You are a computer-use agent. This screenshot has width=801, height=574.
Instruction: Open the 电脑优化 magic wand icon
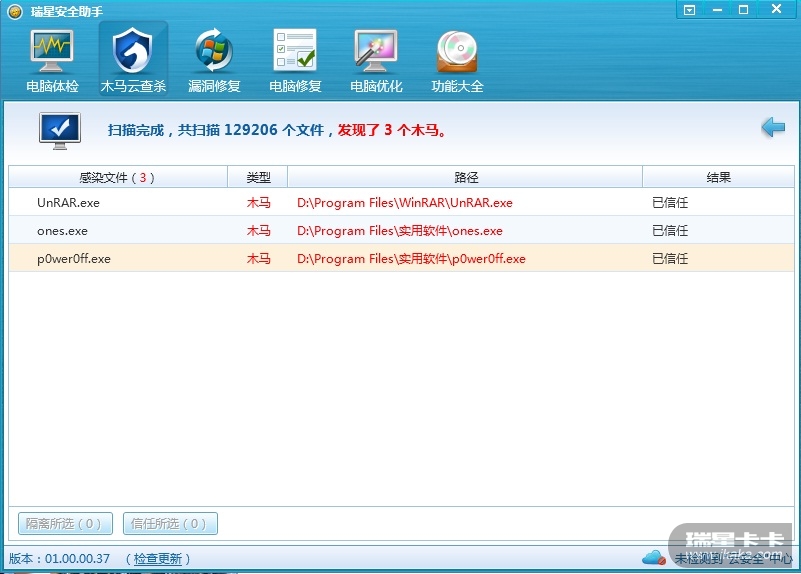pos(376,52)
